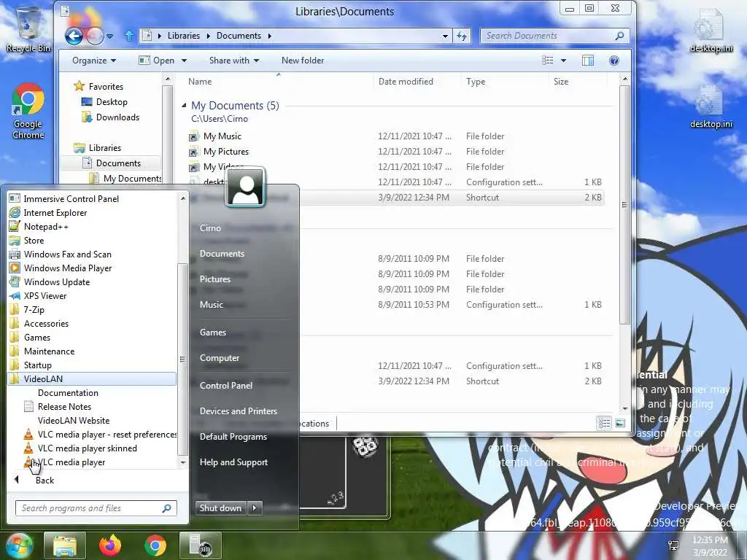
Task: Open recent locations dropdown arrow
Action: (x=110, y=36)
